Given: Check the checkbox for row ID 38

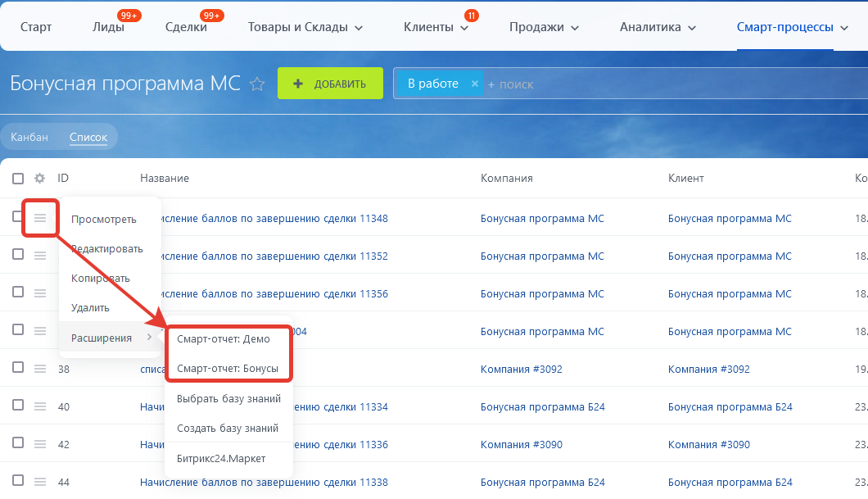Looking at the screenshot, I should pyautogui.click(x=18, y=368).
